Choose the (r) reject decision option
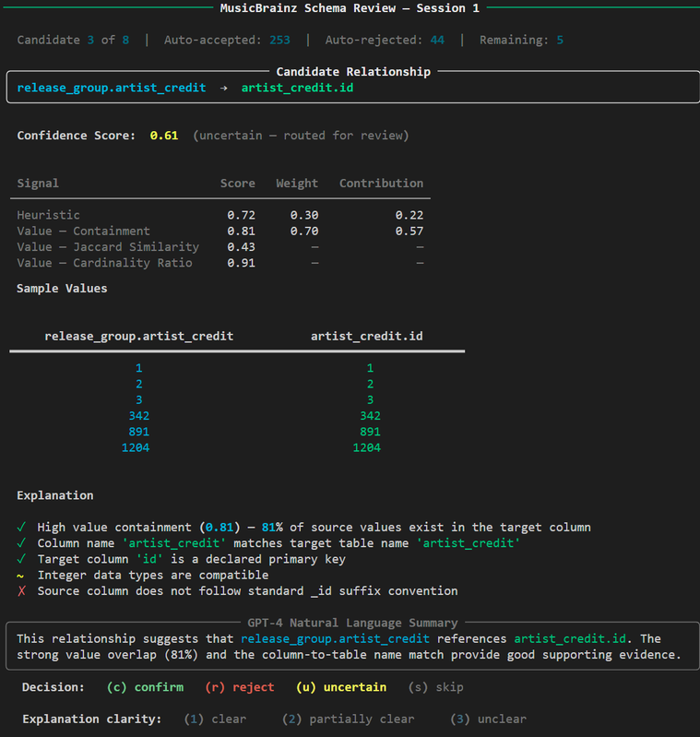Viewport: 700px width, 737px height. click(240, 687)
